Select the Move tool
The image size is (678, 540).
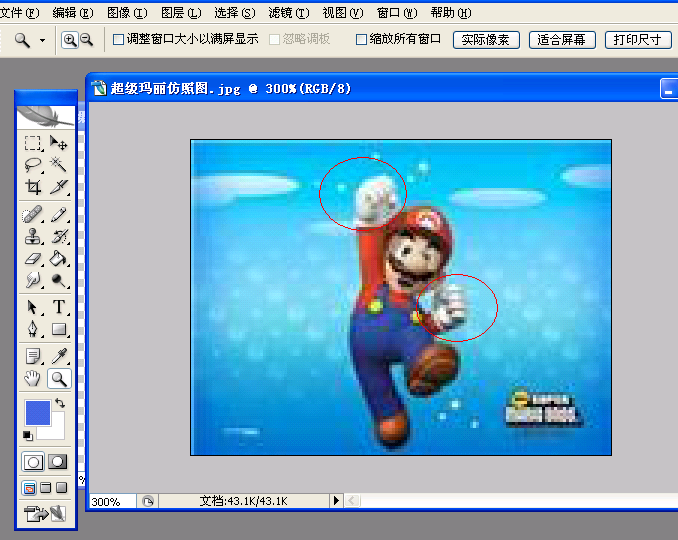58,143
